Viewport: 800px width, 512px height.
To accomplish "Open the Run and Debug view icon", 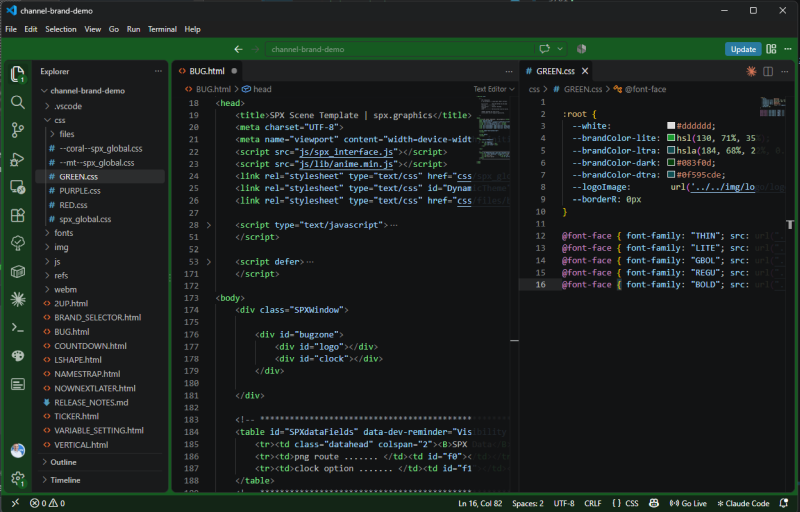I will (17, 159).
